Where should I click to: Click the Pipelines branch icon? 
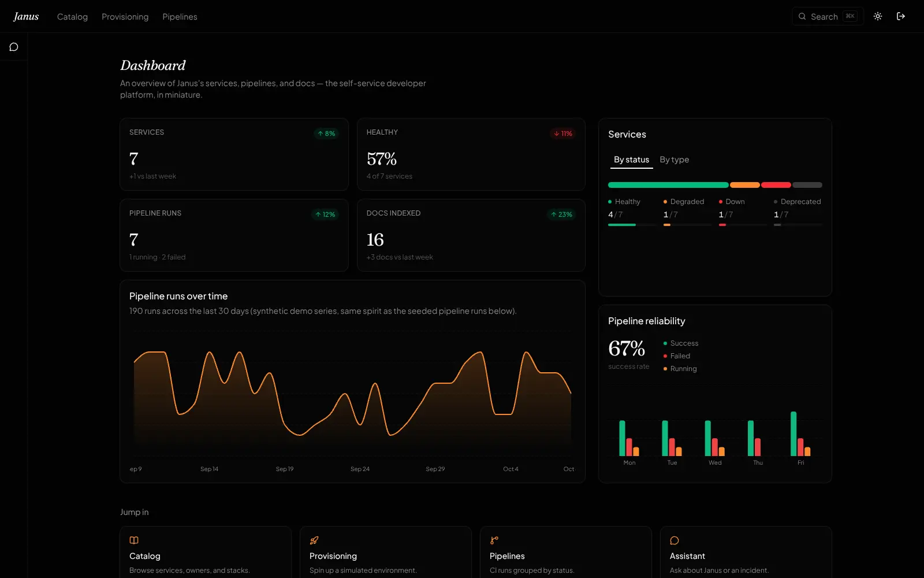point(494,540)
